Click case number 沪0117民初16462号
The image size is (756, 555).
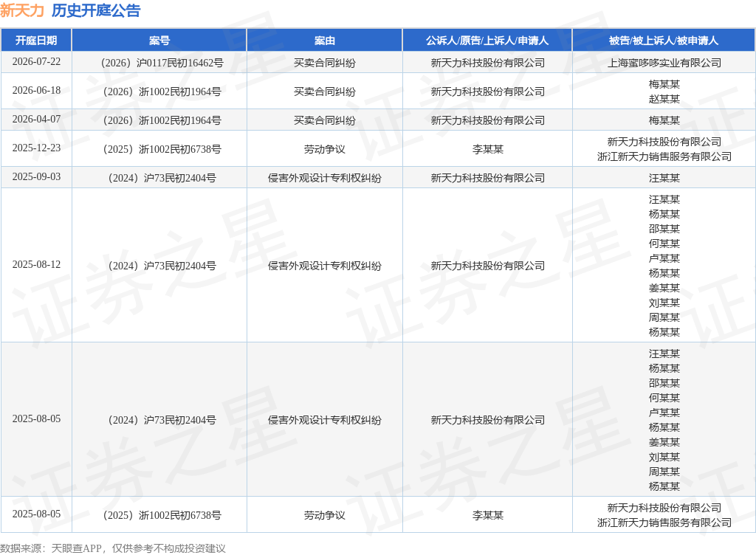tap(162, 63)
